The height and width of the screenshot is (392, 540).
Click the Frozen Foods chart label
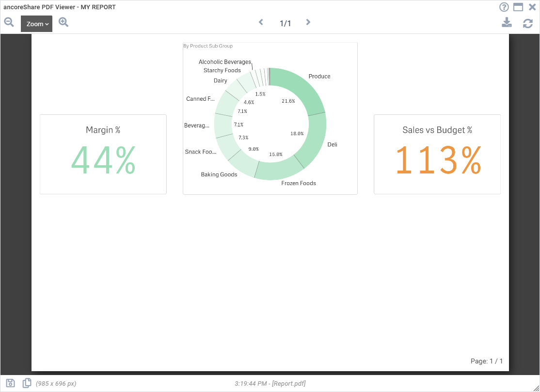tap(299, 183)
